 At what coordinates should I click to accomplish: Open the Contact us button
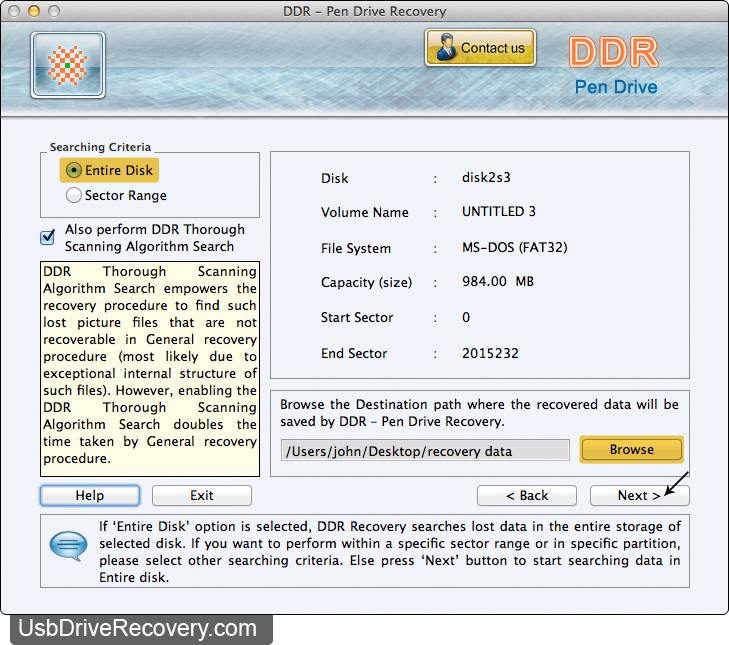480,48
